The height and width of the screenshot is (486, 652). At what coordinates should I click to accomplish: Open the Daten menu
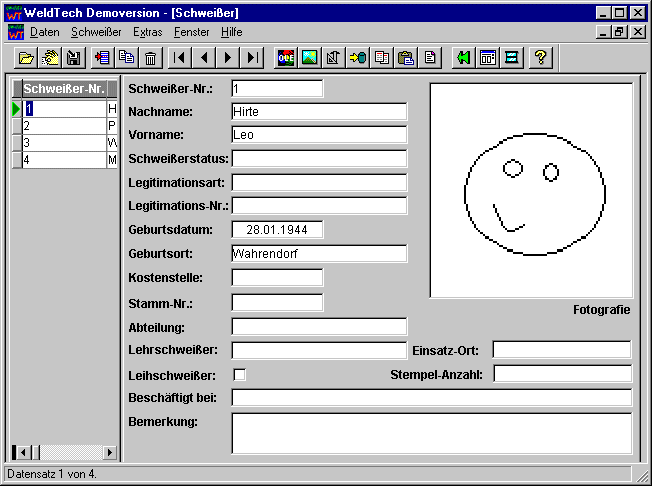(x=44, y=32)
